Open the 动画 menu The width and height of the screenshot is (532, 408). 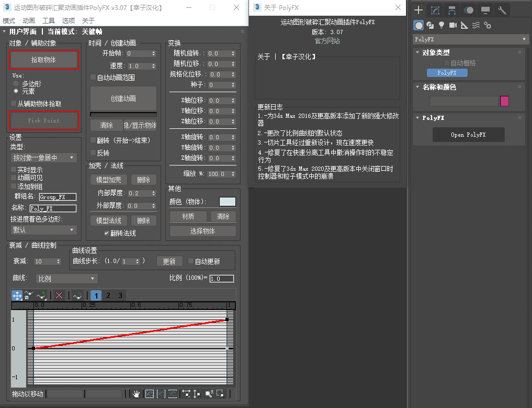[29, 20]
